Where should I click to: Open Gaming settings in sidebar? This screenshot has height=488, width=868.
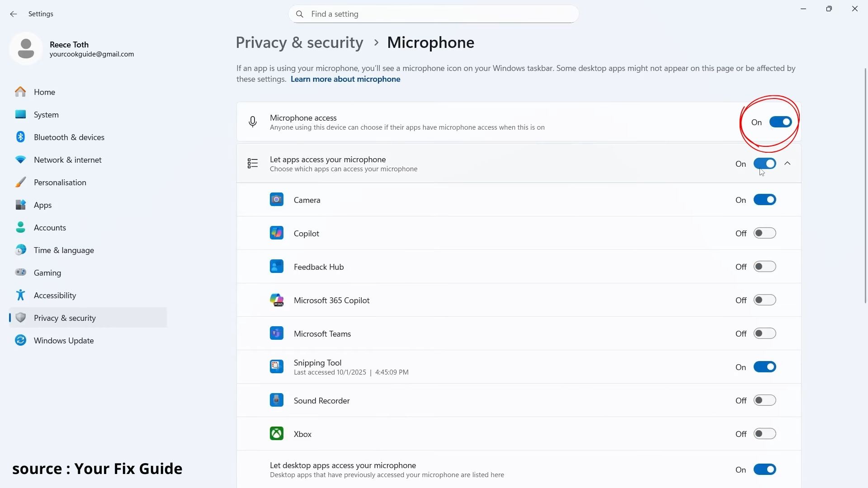coord(88,272)
